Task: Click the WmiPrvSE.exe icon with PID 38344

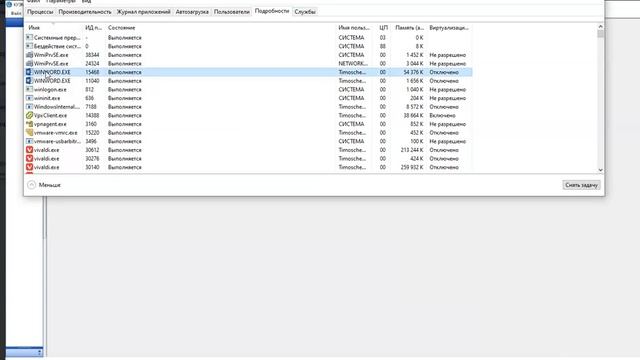Action: tap(29, 55)
